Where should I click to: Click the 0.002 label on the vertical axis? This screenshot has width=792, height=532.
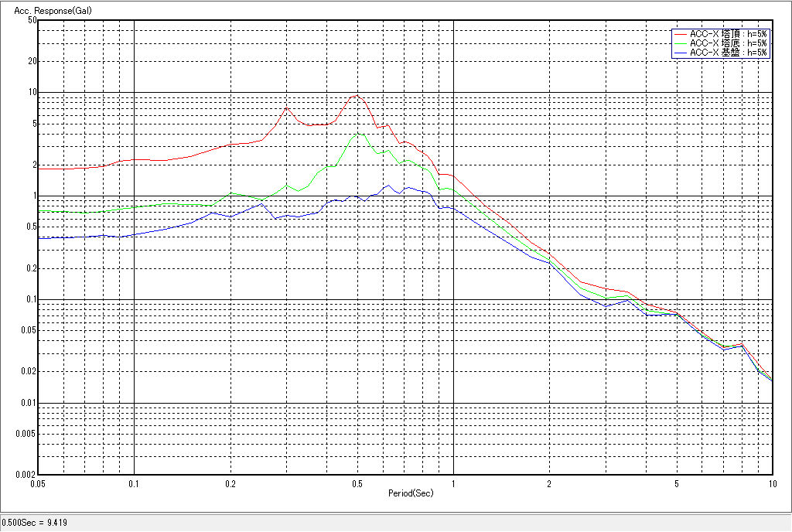(27, 475)
